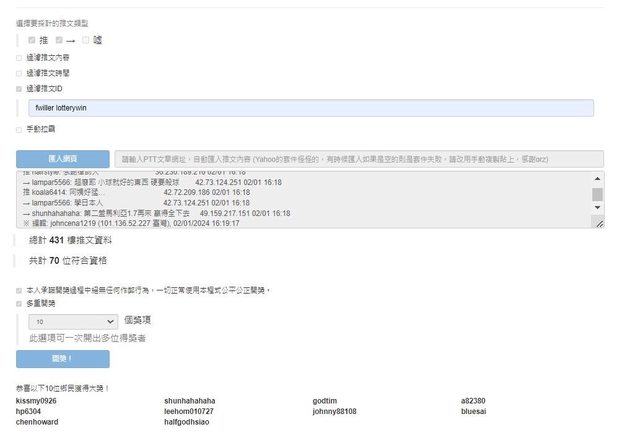Toggle the 噓 boo type checkbox
Viewport: 640px width, 432px height.
point(86,40)
